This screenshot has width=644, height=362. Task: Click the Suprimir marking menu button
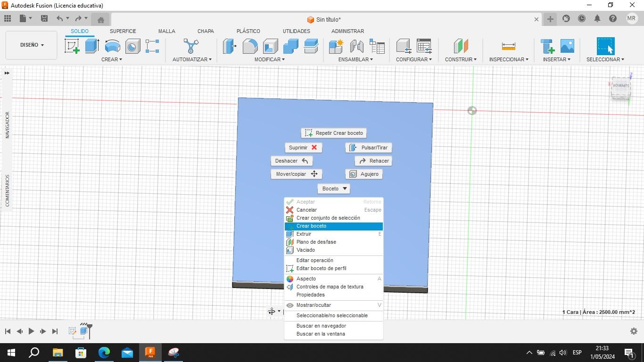pyautogui.click(x=303, y=148)
